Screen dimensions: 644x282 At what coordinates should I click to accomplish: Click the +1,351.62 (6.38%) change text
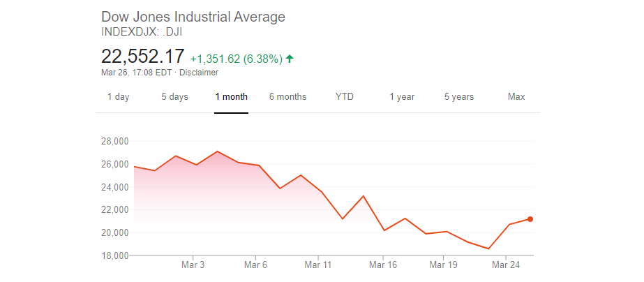click(x=236, y=59)
